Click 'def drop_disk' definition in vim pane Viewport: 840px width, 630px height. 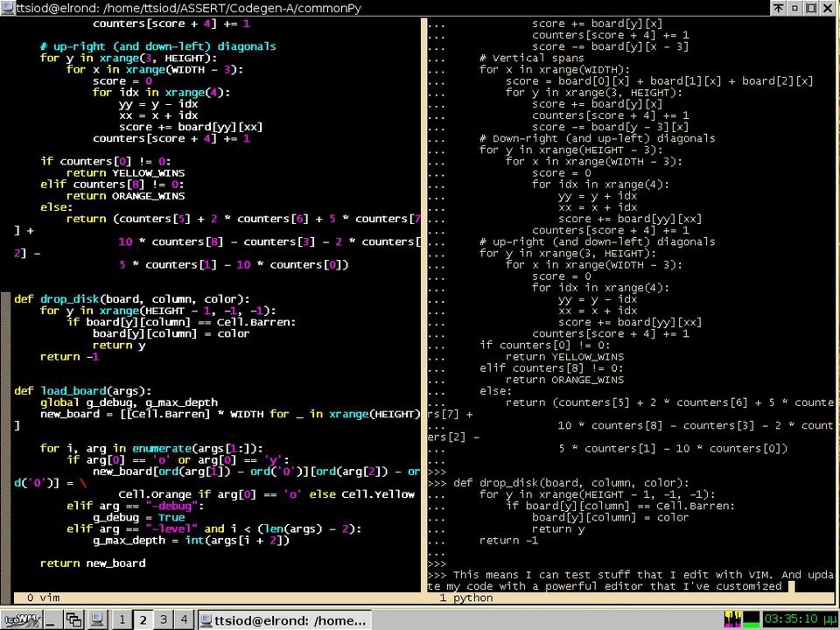pos(132,299)
